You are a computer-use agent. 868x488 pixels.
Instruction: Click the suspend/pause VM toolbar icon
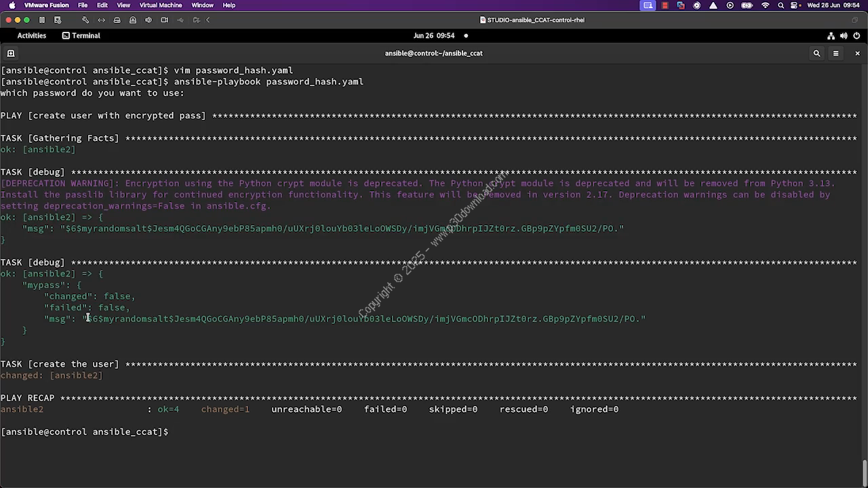coord(42,20)
